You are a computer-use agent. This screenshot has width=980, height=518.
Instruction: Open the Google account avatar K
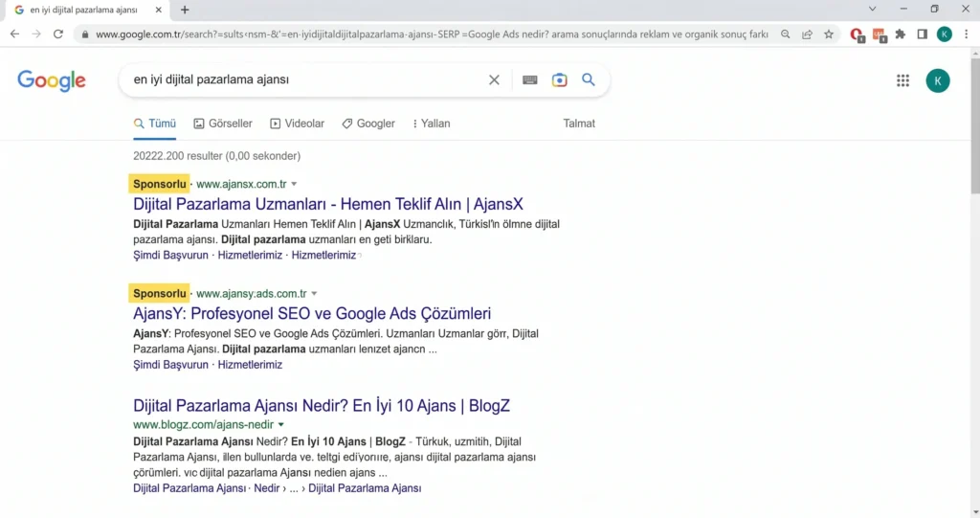pyautogui.click(x=938, y=80)
